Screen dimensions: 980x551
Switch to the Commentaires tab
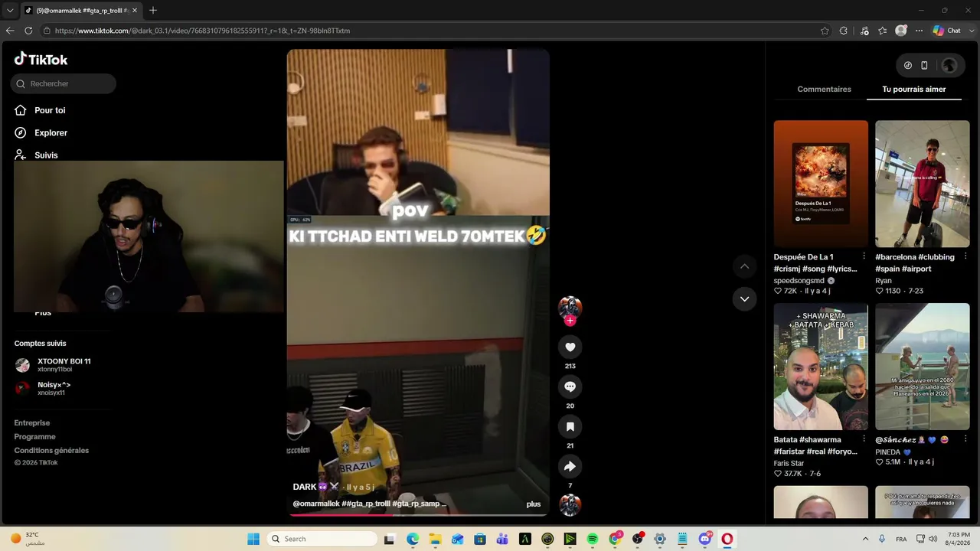click(824, 90)
